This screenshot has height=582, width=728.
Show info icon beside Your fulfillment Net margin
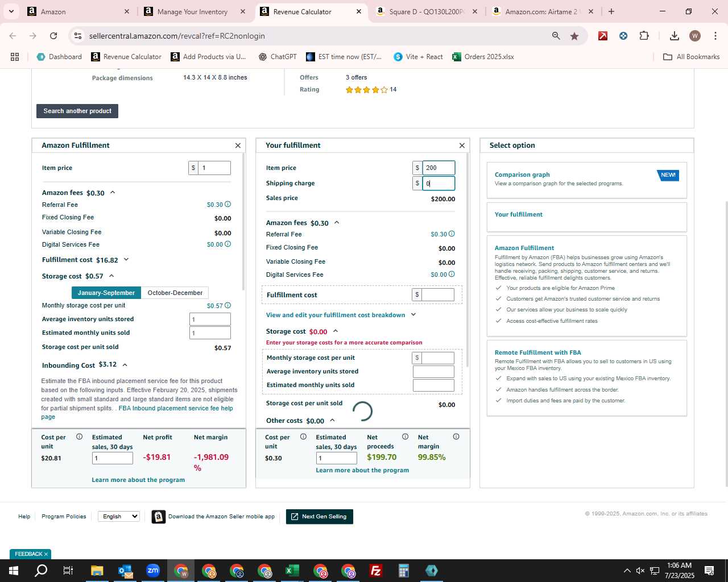pos(456,436)
